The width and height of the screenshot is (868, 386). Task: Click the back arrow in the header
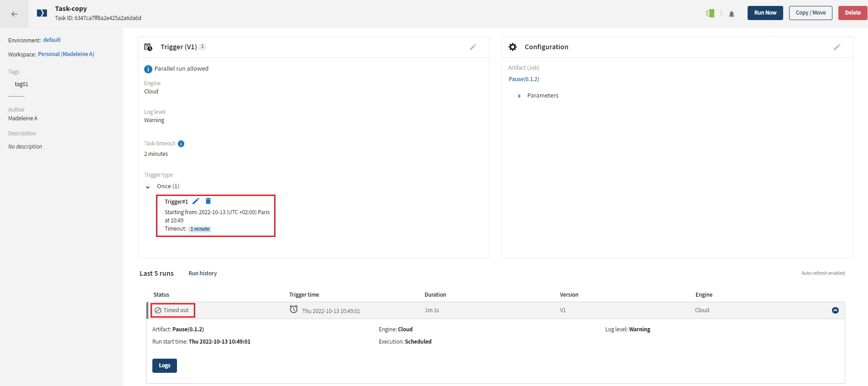(x=14, y=14)
